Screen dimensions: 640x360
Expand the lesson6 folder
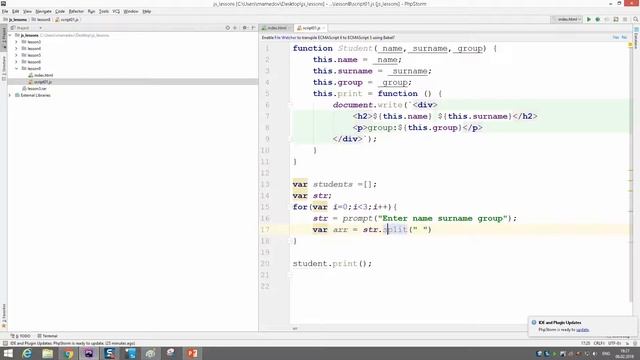pos(16,62)
